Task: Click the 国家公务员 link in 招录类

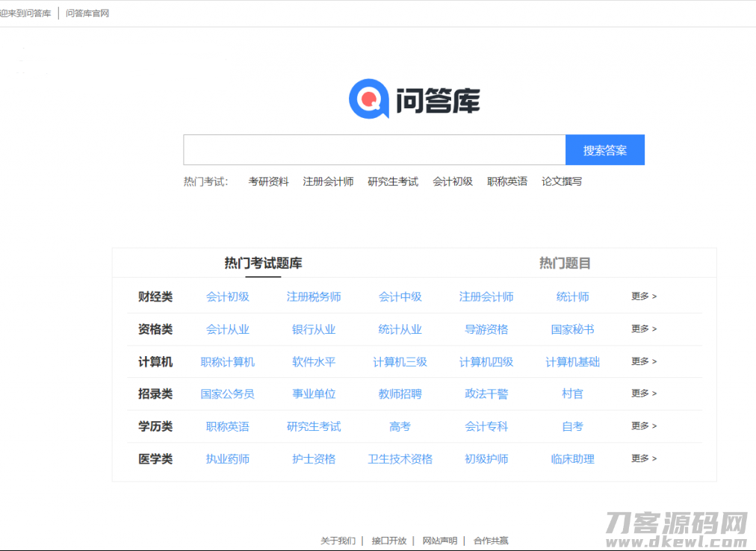Action: point(228,393)
